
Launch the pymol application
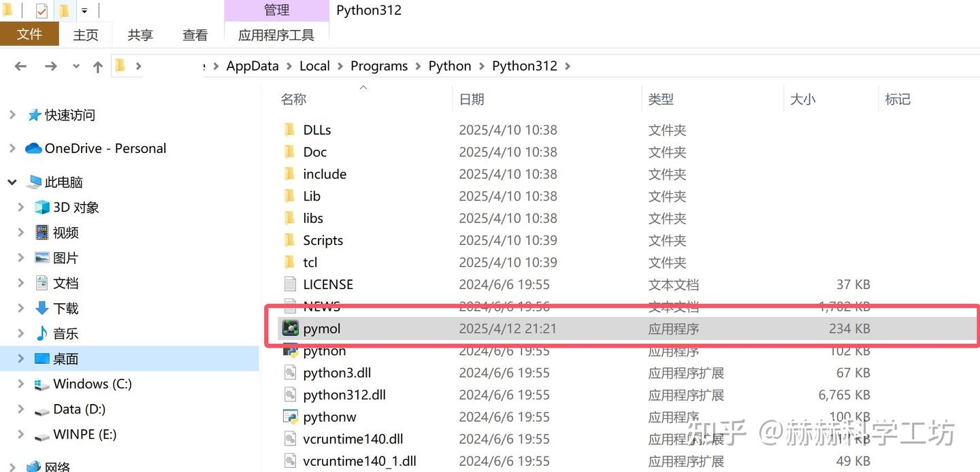click(321, 328)
